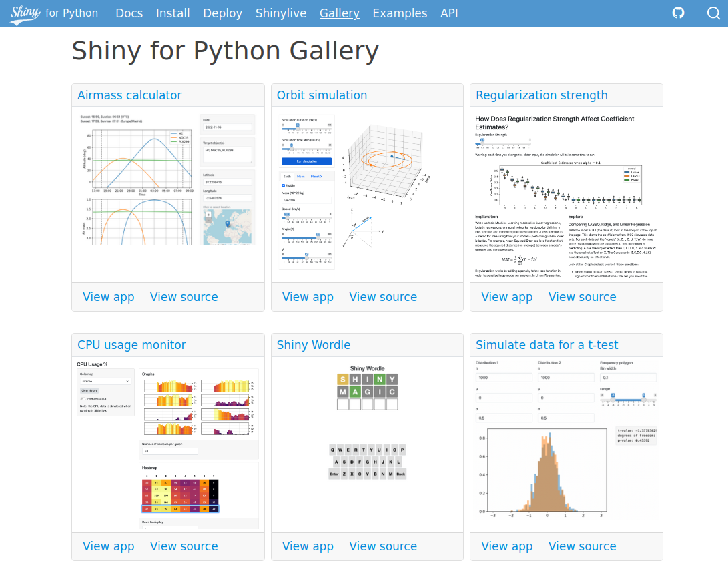View source for Airmass calculator
The height and width of the screenshot is (573, 728).
184,296
